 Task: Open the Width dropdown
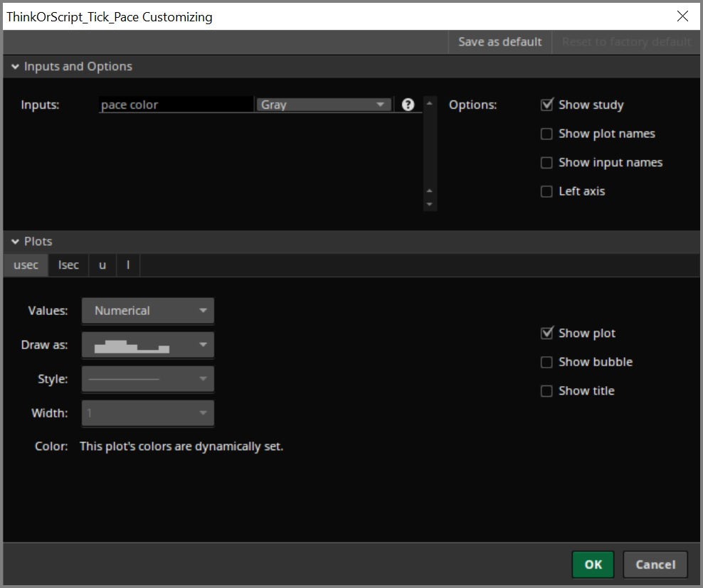click(x=148, y=413)
